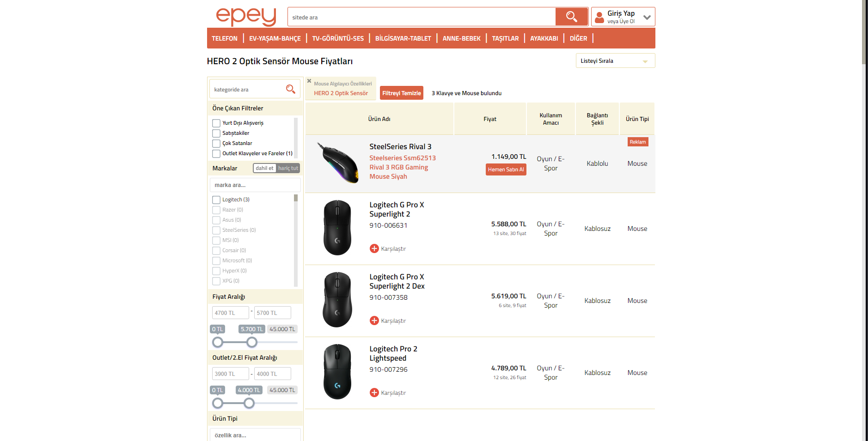Click the Kullanım Amacı column header
The image size is (868, 441).
pyautogui.click(x=551, y=119)
